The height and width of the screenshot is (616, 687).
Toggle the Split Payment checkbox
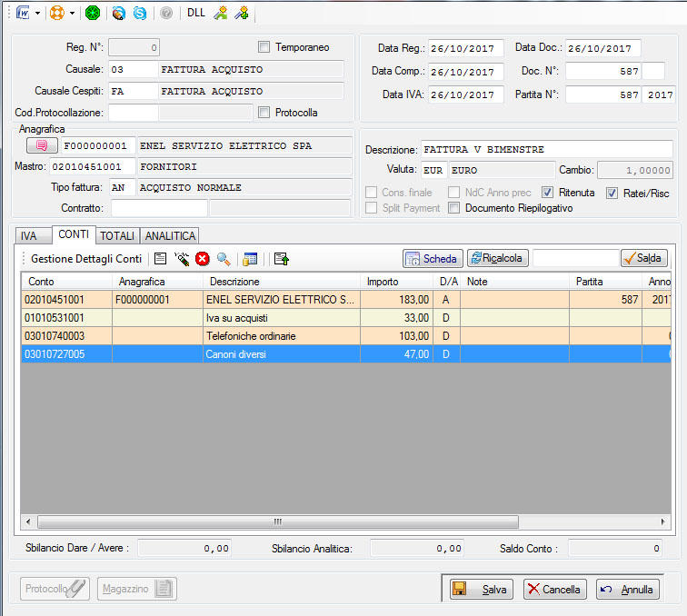point(371,208)
